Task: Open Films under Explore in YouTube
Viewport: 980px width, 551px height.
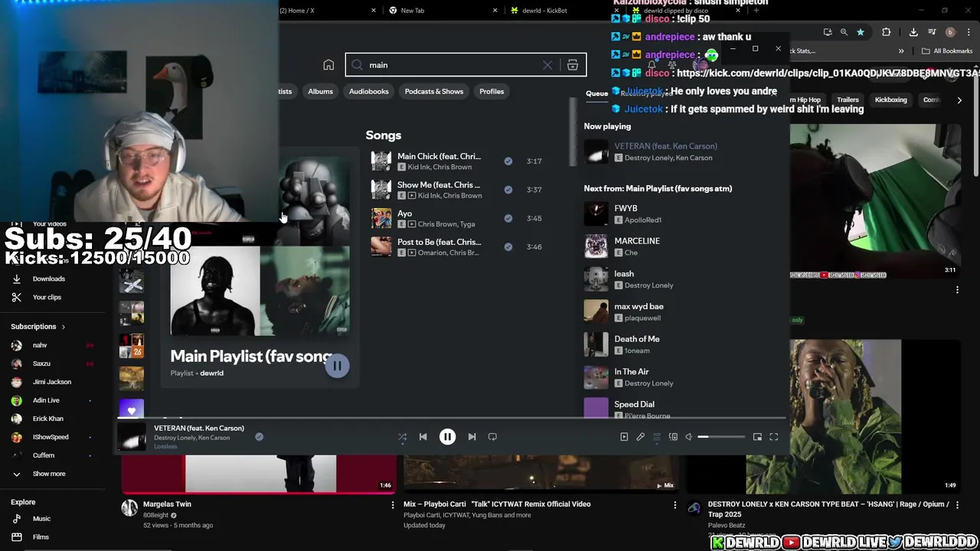Action: [x=41, y=537]
